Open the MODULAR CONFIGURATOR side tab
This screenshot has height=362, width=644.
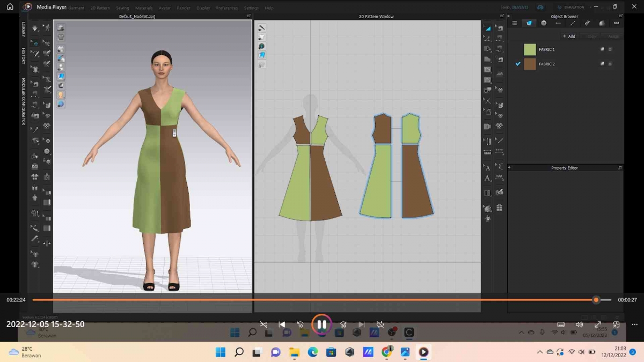24,101
